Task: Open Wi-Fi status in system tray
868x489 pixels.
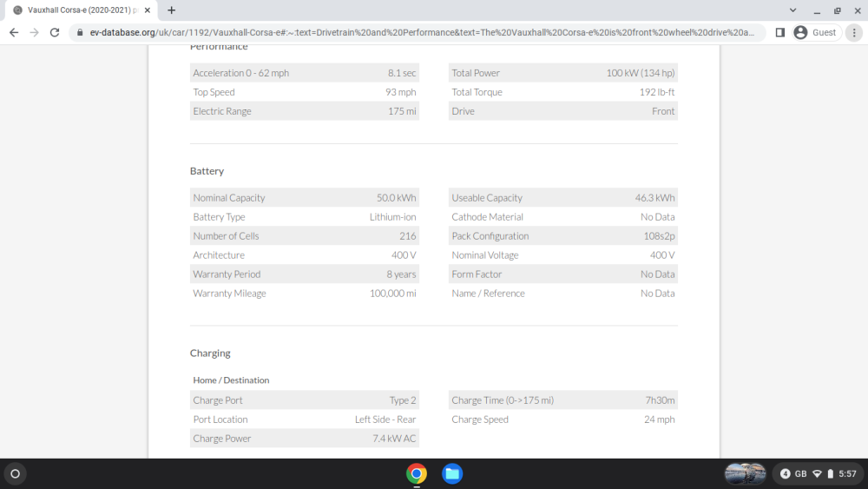Action: (817, 473)
